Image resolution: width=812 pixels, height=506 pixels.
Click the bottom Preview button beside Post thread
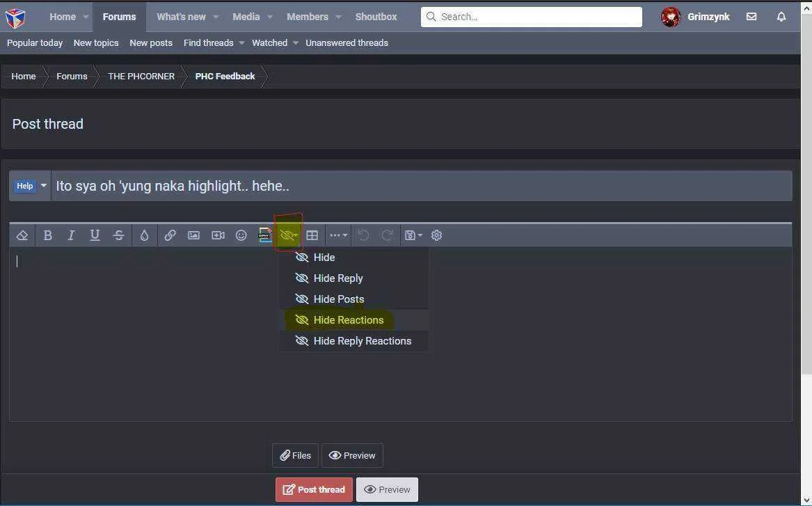click(x=387, y=490)
